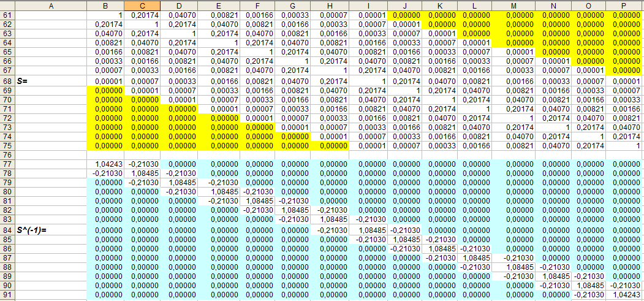Select cell D61 with 0,04070
The width and height of the screenshot is (644, 301).
point(179,15)
